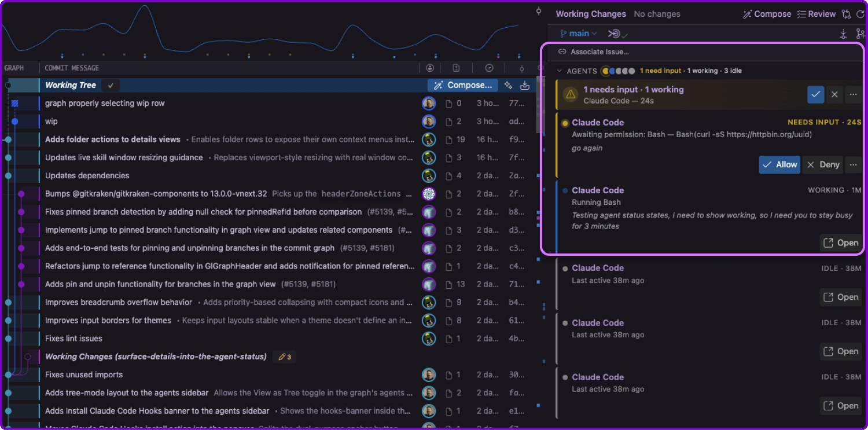
Task: Select 'Updates live skill window resizing guidance' commit
Action: 269,157
